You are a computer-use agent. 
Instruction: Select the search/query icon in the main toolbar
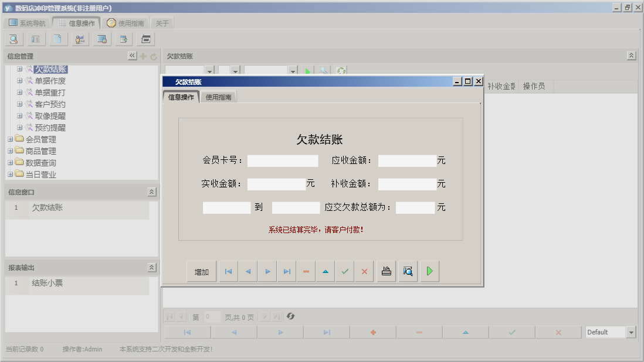click(13, 39)
